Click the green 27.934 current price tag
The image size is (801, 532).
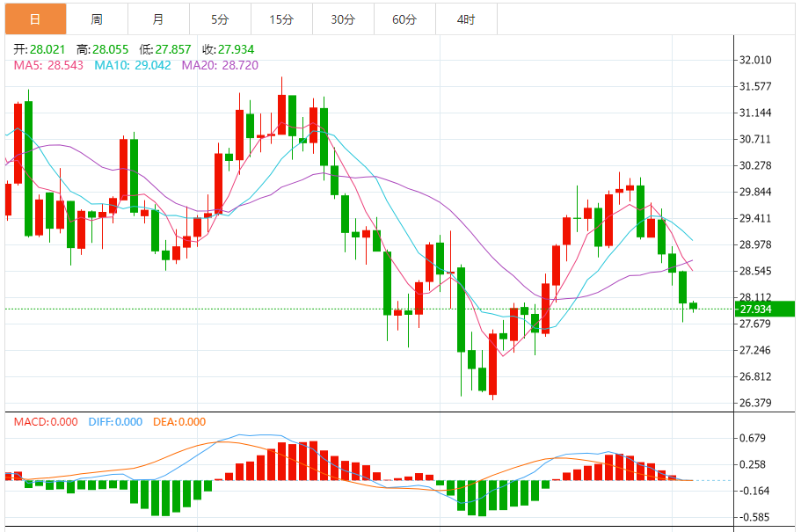click(765, 310)
